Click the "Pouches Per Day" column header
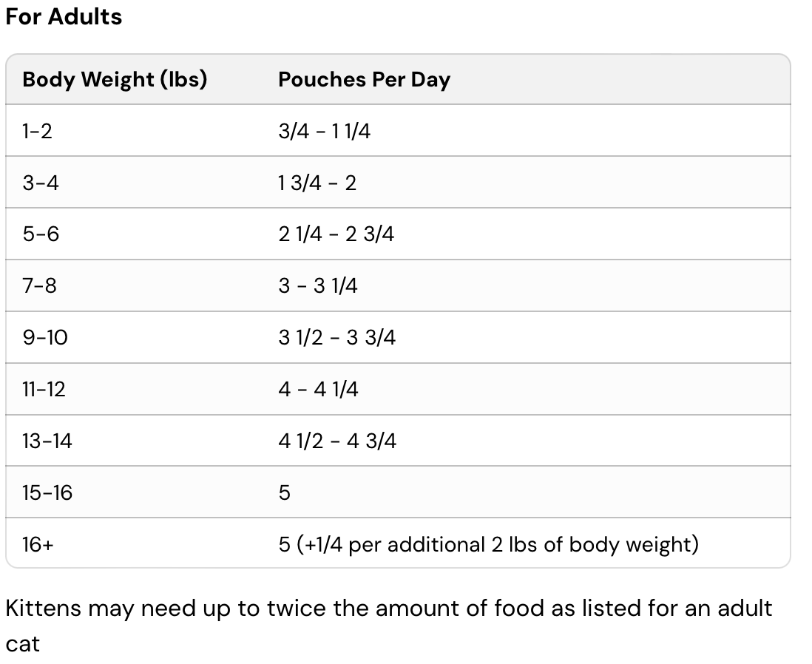Screen dimensions: 812x664 364,80
